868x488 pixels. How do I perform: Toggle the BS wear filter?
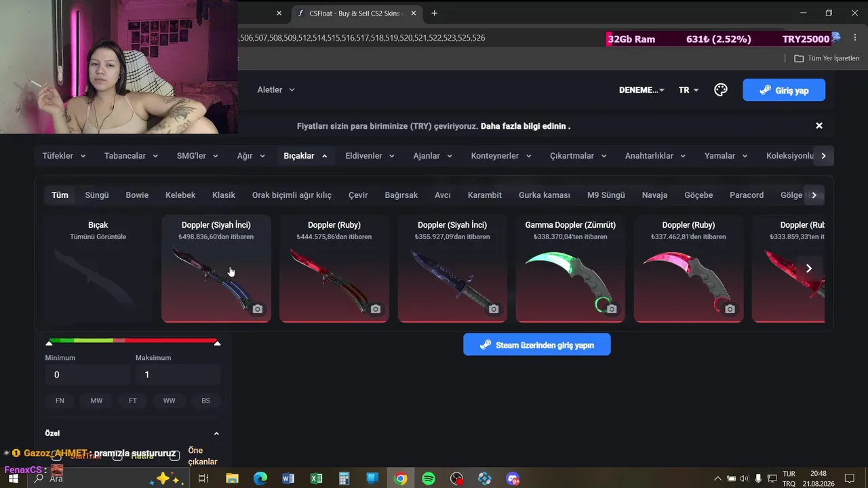[x=205, y=401]
